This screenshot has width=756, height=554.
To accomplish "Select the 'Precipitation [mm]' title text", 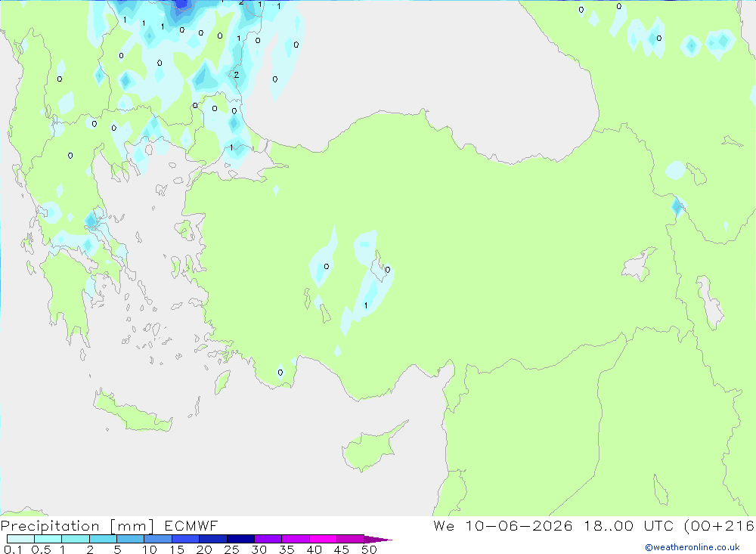I will (77, 526).
